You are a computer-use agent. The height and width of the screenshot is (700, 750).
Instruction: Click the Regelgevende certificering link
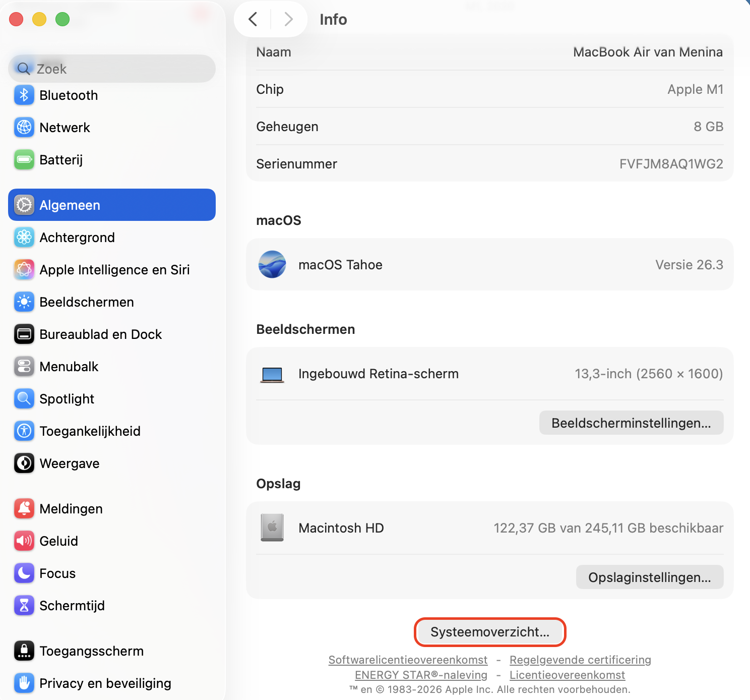coord(580,659)
